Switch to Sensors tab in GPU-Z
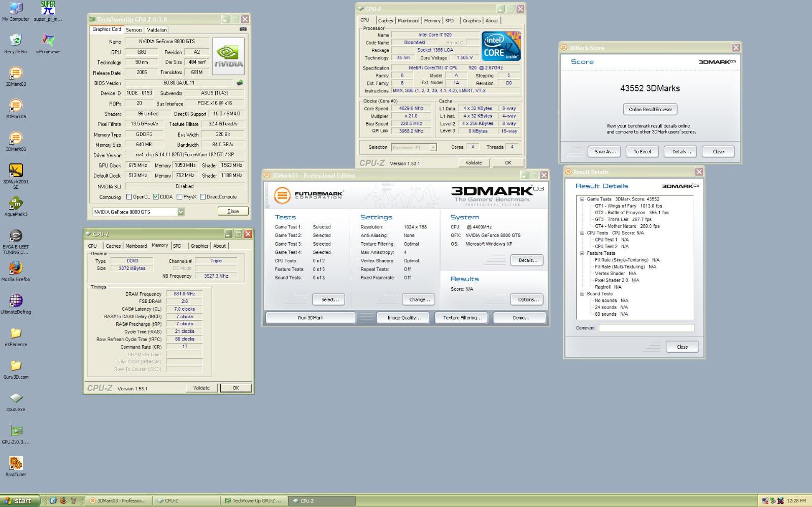 134,30
